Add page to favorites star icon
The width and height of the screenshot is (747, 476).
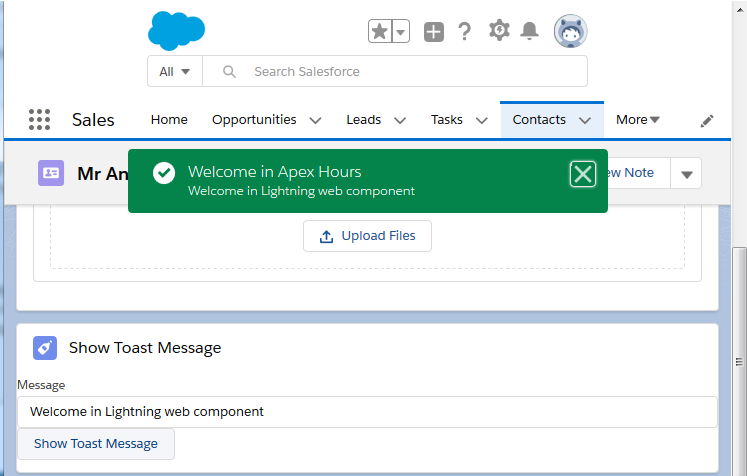click(x=380, y=31)
